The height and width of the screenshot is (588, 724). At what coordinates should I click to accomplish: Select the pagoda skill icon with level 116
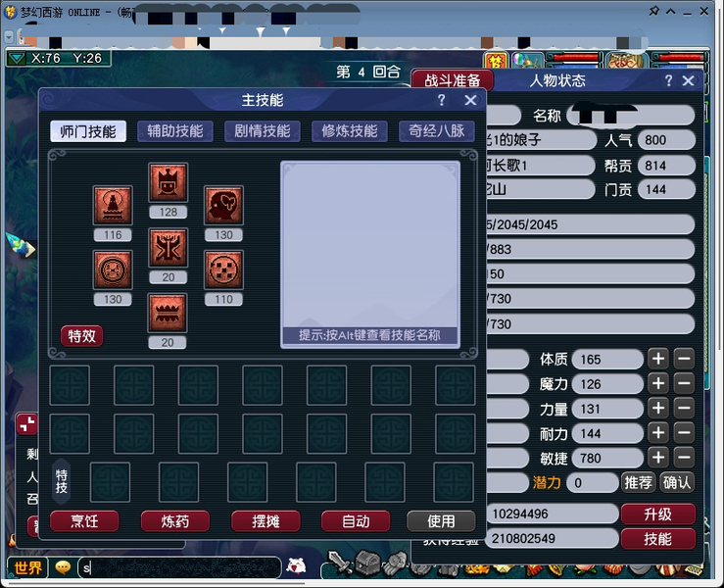point(113,205)
